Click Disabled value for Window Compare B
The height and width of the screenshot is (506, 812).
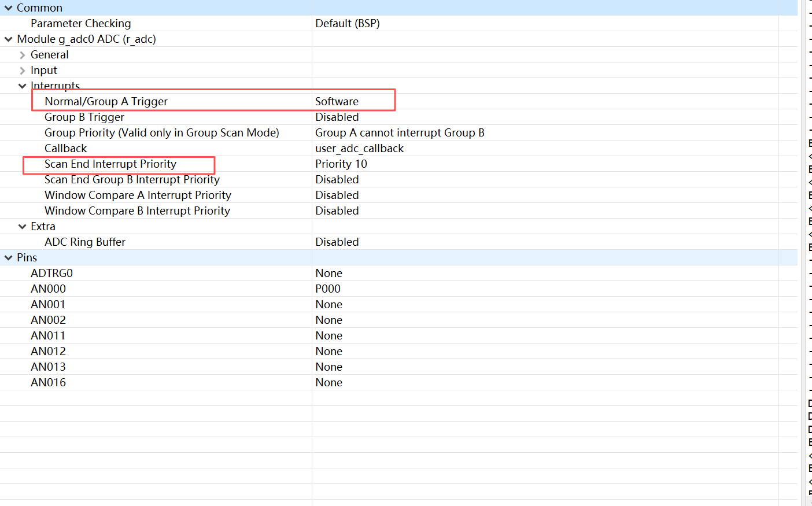click(337, 211)
